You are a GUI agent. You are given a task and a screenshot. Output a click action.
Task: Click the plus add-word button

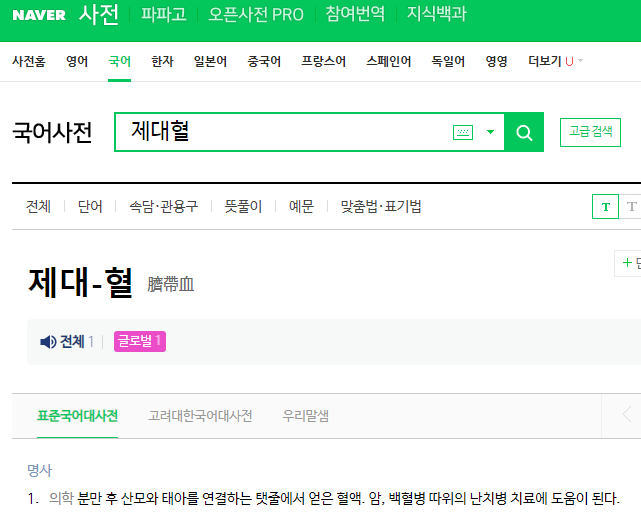tap(628, 263)
